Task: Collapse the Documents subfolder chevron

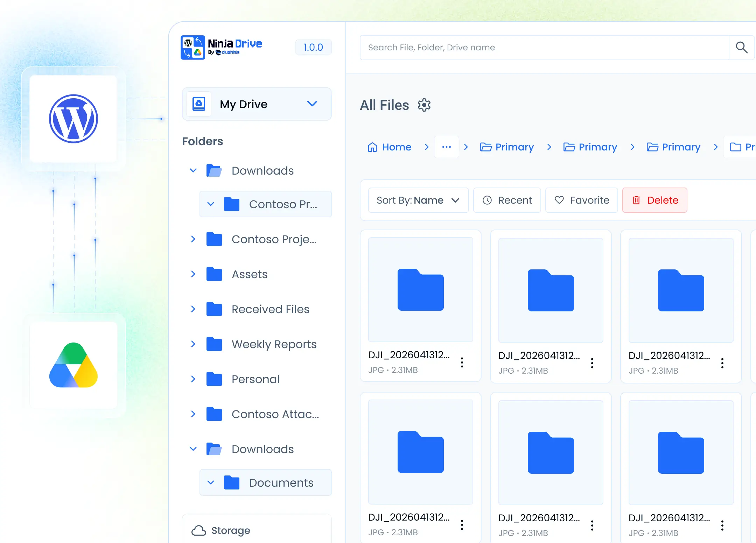Action: [211, 482]
